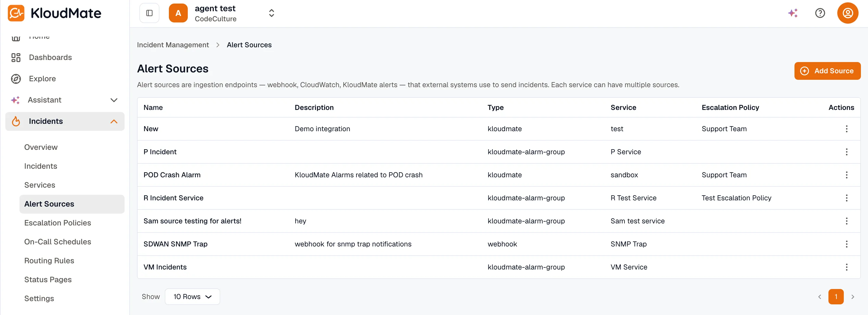Click the KloudMate logo icon
Viewport: 868px width, 315px height.
tap(16, 13)
